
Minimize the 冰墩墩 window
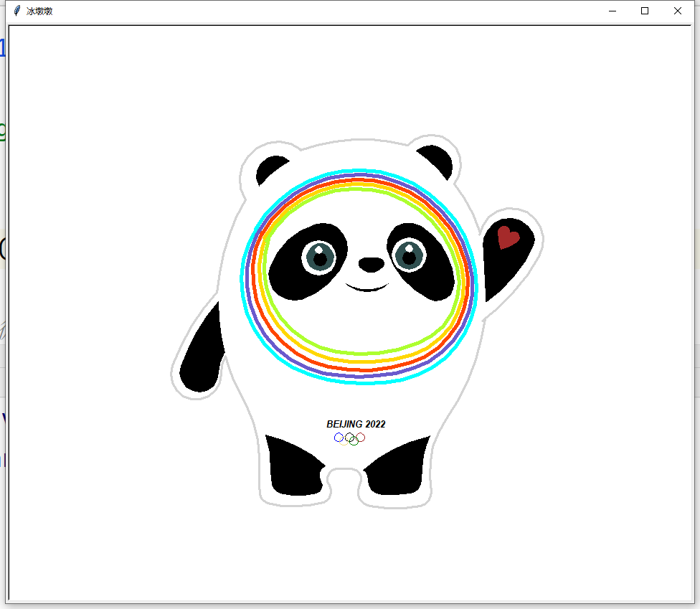tap(612, 11)
